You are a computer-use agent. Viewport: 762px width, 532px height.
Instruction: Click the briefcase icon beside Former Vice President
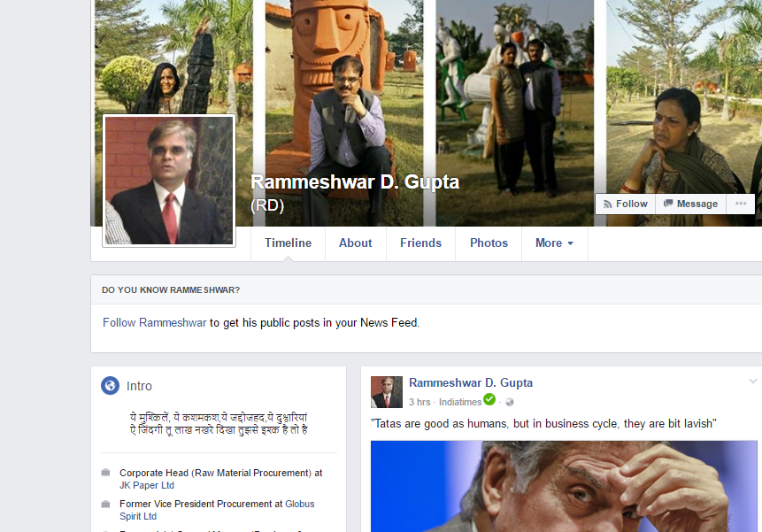coord(105,504)
